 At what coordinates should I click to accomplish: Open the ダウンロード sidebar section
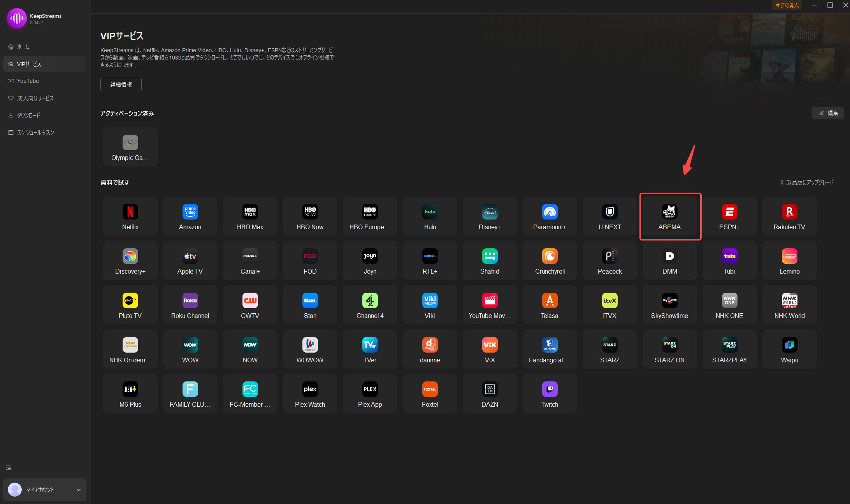(28, 115)
